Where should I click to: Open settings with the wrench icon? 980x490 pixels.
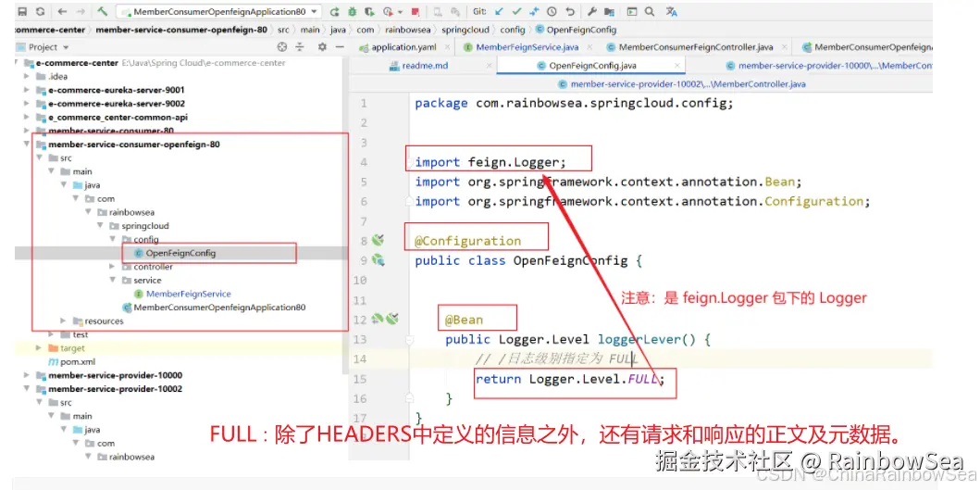592,11
